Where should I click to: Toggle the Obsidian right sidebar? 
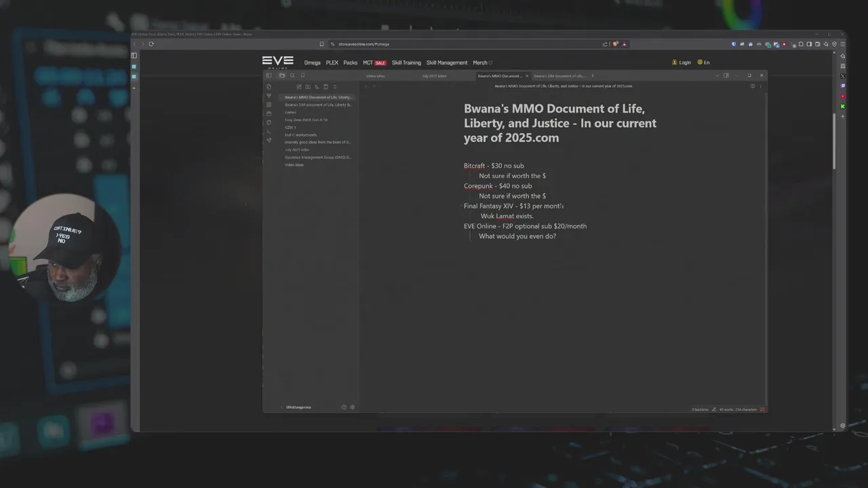pyautogui.click(x=726, y=75)
